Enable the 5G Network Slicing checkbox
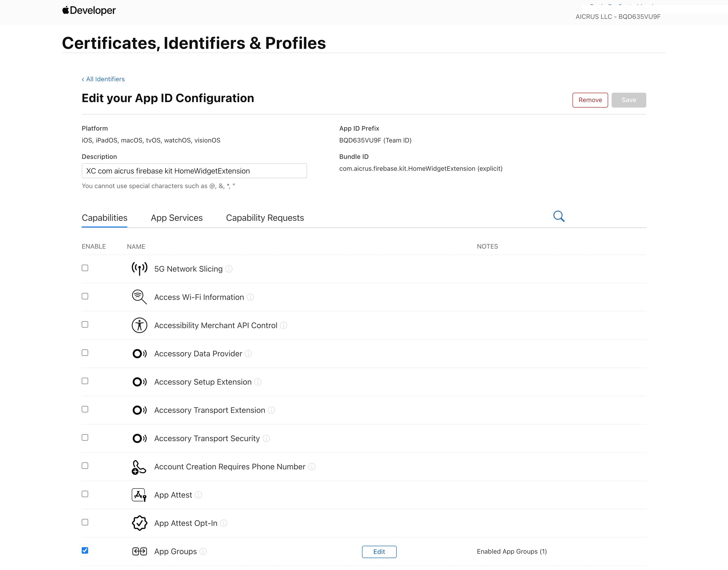The height and width of the screenshot is (570, 728). (85, 268)
